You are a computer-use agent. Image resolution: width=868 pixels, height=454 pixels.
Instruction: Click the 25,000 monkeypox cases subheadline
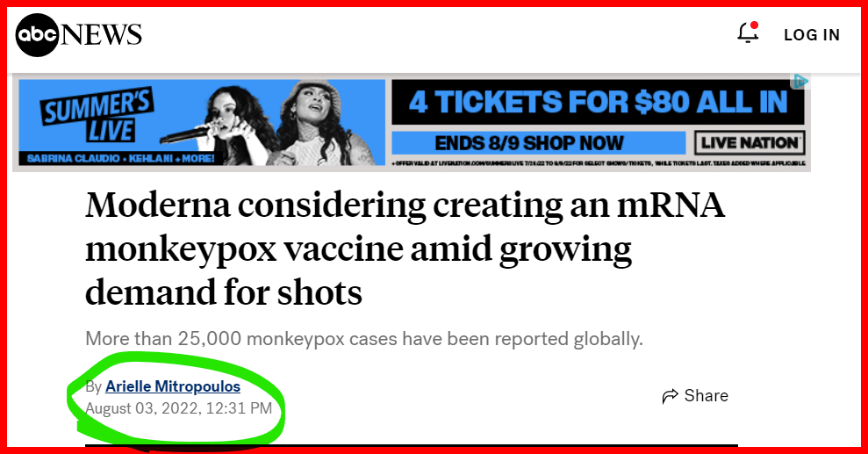coord(364,338)
